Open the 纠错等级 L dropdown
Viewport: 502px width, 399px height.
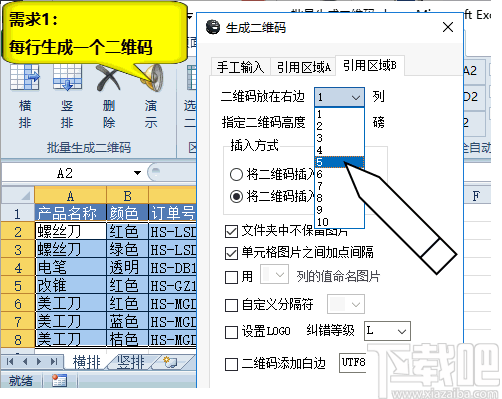click(387, 331)
